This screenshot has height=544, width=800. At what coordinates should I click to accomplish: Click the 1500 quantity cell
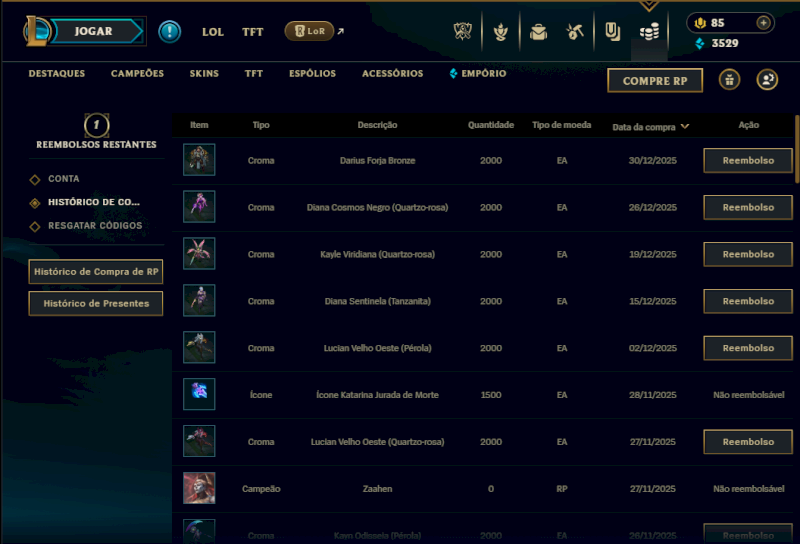coord(491,395)
